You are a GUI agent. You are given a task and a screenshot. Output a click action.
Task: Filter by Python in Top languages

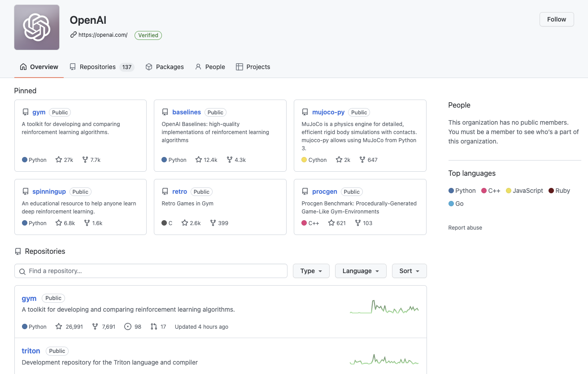click(462, 191)
